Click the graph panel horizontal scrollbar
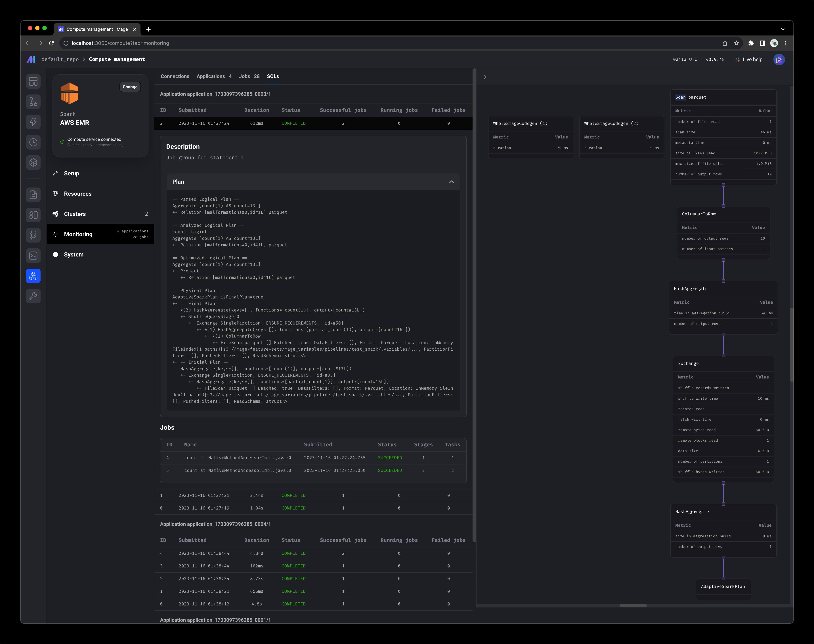This screenshot has height=644, width=814. (x=633, y=606)
